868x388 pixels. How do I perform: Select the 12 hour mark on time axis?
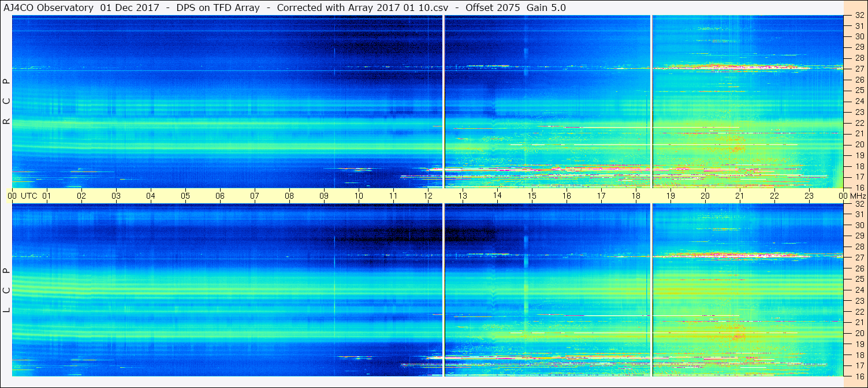pos(428,196)
